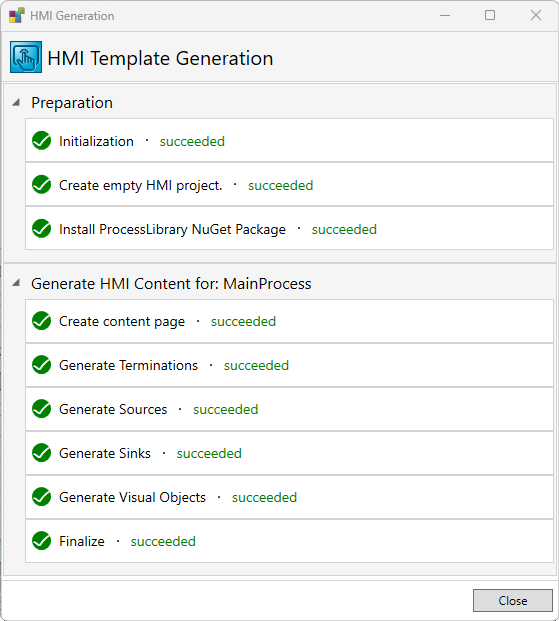
Task: Click 'succeeded' status next to Generate Visual Objects
Action: pyautogui.click(x=264, y=497)
